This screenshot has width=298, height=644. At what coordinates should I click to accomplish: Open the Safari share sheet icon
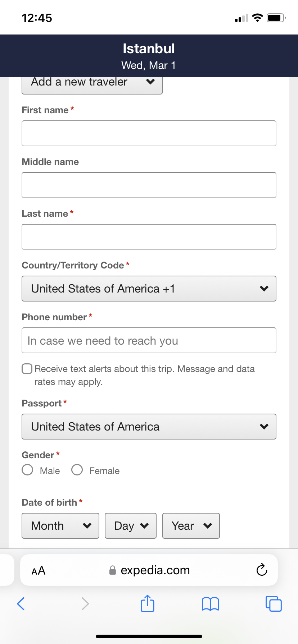[x=148, y=603]
